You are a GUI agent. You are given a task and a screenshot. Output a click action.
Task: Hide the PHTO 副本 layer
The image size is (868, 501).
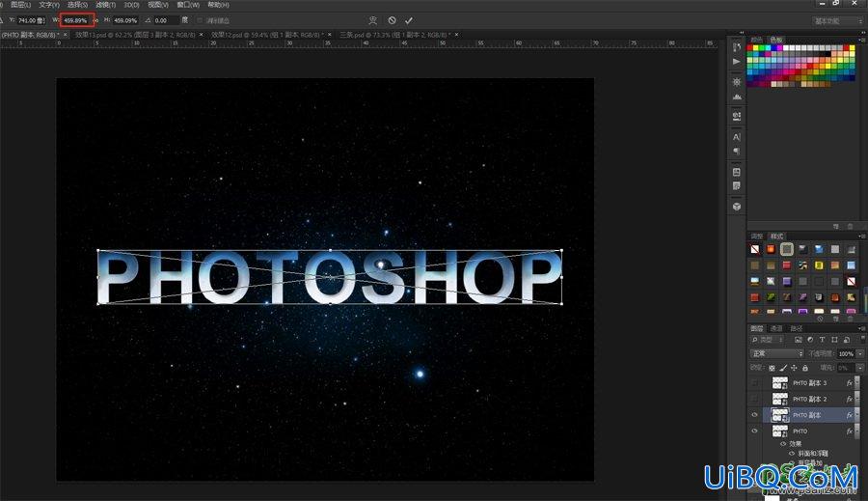[x=754, y=415]
